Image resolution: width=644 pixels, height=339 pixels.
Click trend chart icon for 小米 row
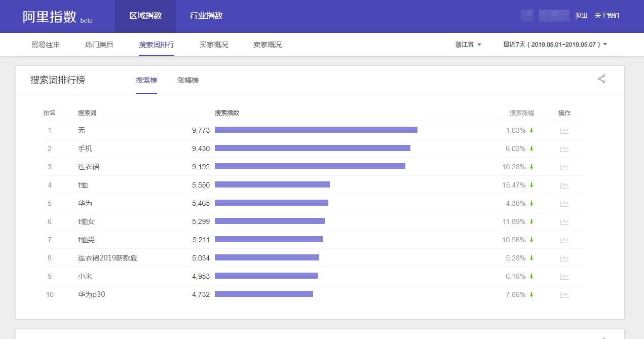[564, 277]
